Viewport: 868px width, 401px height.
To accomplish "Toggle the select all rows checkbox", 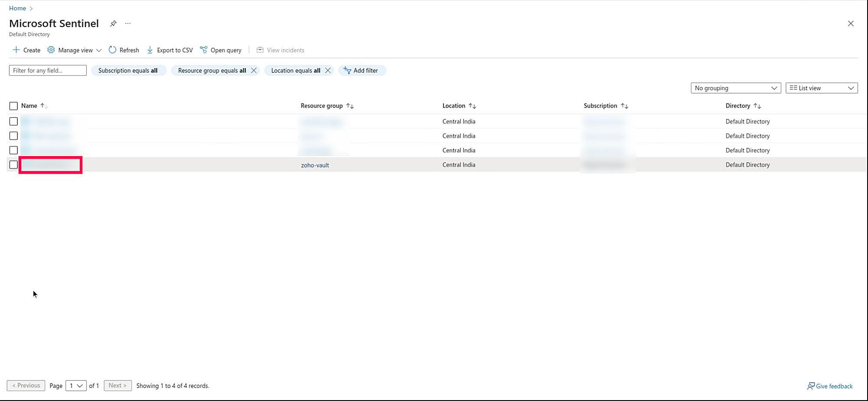I will [x=13, y=106].
